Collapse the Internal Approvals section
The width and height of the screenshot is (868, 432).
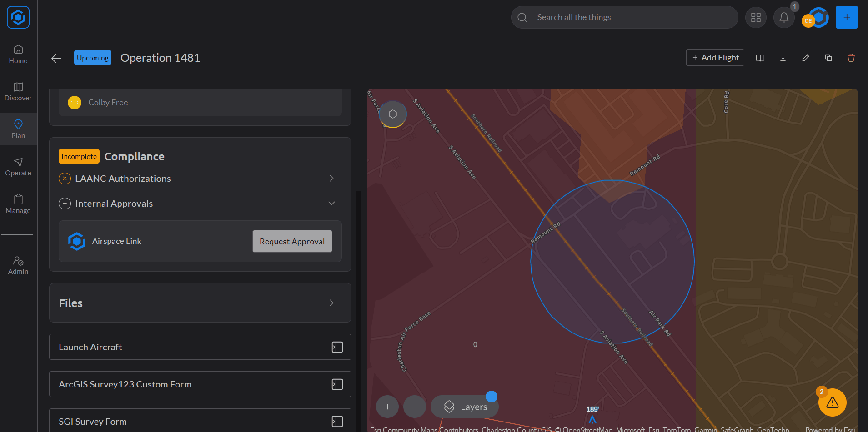coord(331,204)
